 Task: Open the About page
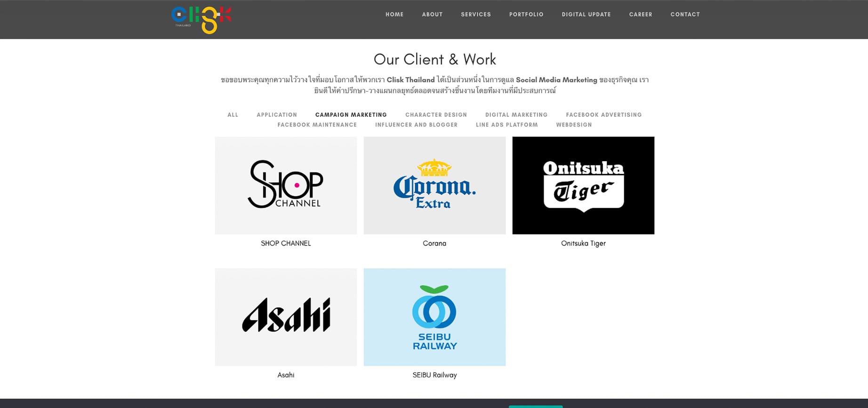coord(432,15)
